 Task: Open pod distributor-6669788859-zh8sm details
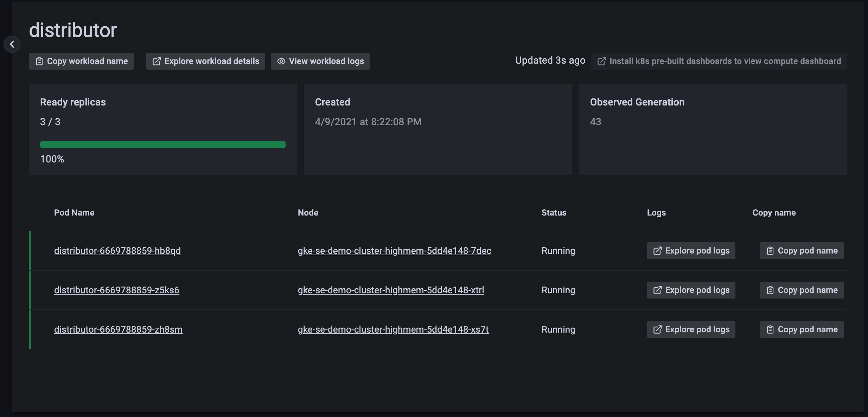[x=118, y=329]
